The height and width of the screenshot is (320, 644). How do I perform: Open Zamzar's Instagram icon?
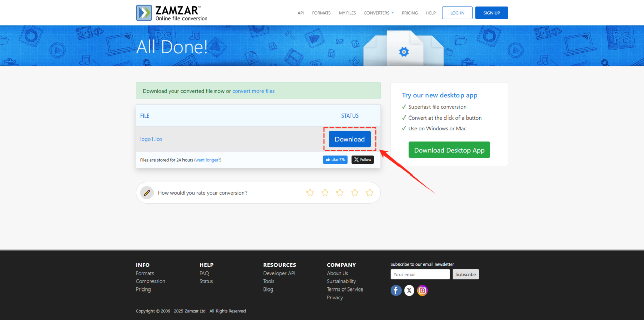pyautogui.click(x=422, y=290)
